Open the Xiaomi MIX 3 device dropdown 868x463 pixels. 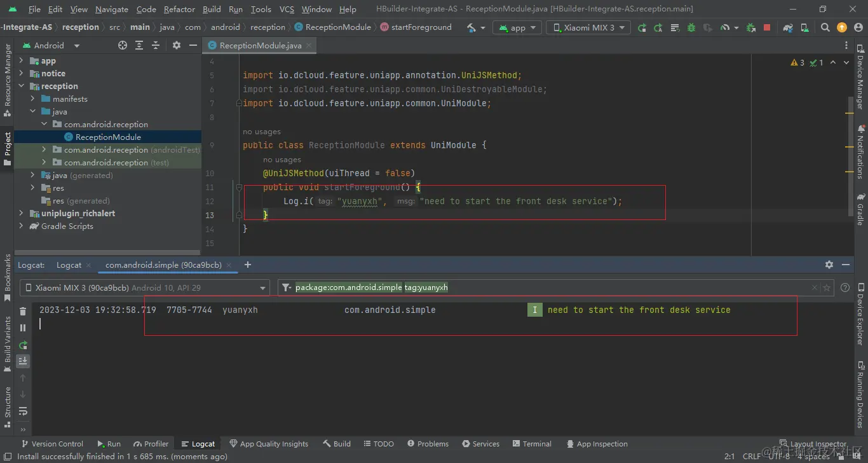pyautogui.click(x=588, y=27)
